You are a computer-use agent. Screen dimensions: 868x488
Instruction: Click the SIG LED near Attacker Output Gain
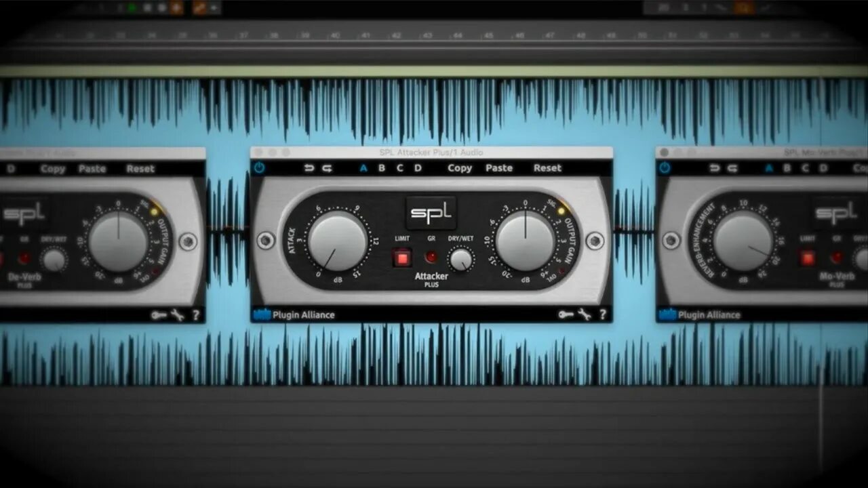[x=561, y=211]
